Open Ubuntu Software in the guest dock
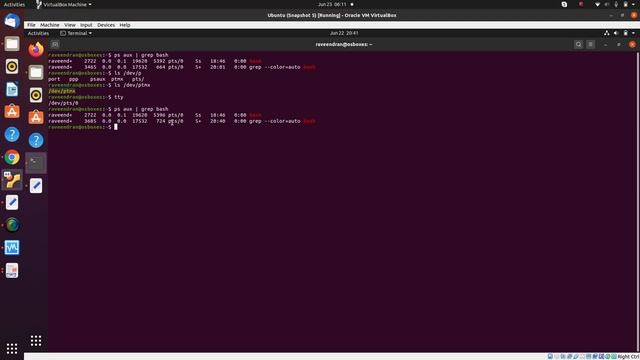Viewport: 640px width, 360px height. pyautogui.click(x=36, y=118)
